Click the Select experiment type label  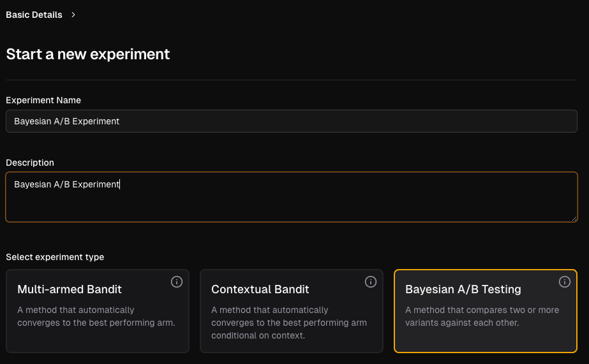pos(55,257)
